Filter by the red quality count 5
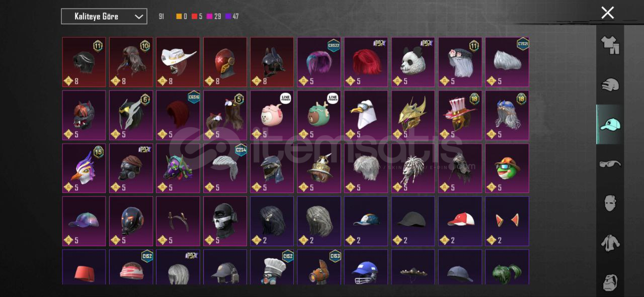This screenshot has height=297, width=644. point(197,17)
